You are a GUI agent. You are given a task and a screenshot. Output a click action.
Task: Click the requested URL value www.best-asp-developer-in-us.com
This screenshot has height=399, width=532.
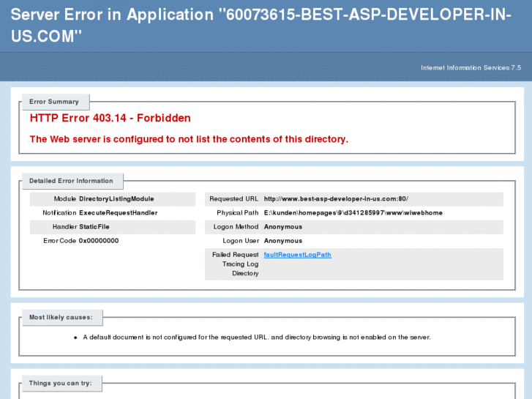coord(335,199)
